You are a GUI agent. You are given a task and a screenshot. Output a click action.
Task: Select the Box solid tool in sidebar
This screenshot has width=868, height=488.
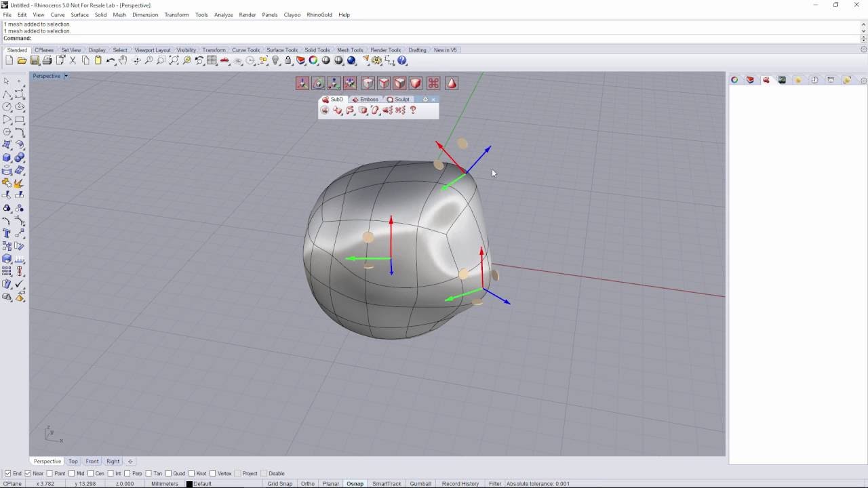(7, 157)
